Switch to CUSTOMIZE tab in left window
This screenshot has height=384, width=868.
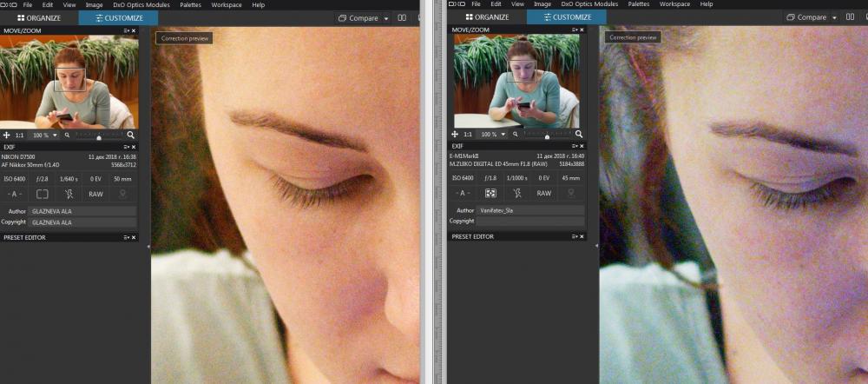click(x=118, y=17)
